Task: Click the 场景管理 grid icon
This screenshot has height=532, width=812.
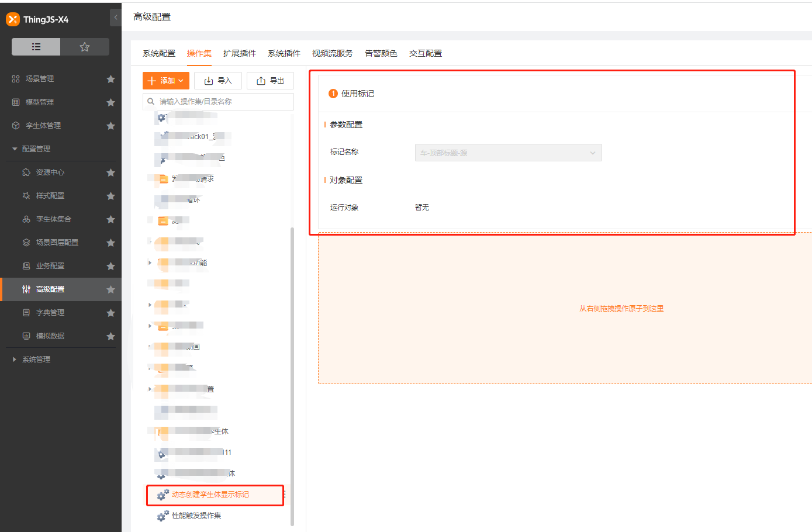Action: [x=16, y=79]
